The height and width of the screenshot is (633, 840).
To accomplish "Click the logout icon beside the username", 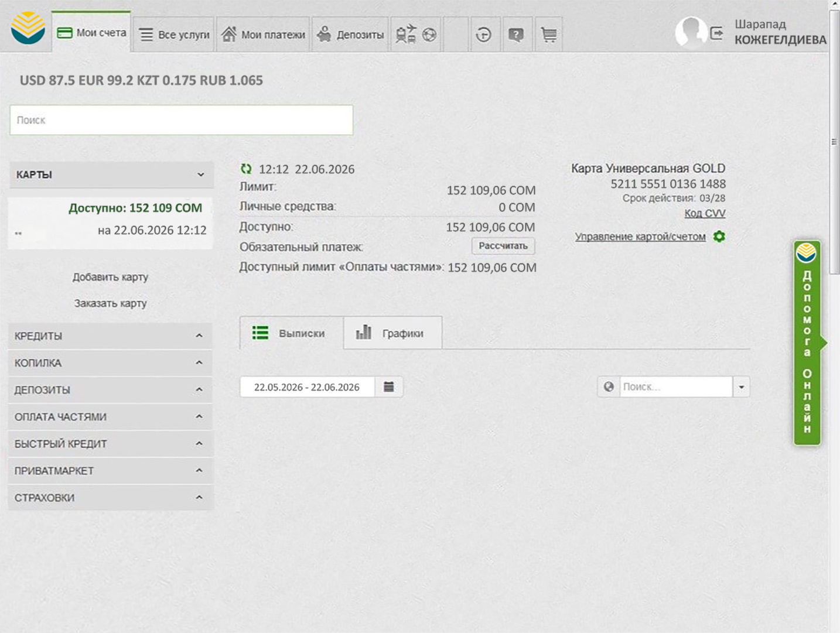I will [x=716, y=33].
